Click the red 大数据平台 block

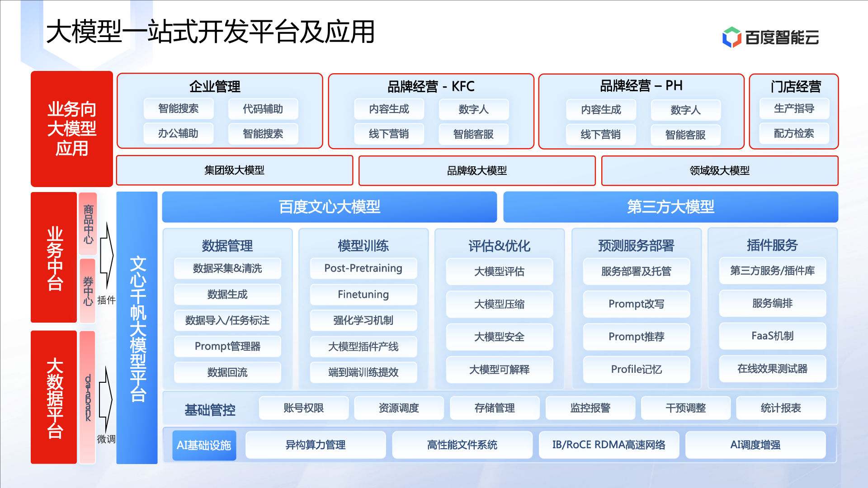[x=54, y=397]
